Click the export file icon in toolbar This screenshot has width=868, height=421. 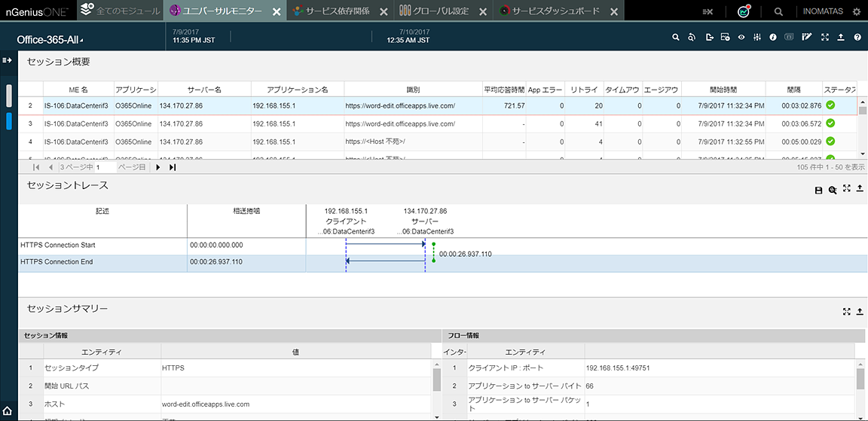[709, 37]
